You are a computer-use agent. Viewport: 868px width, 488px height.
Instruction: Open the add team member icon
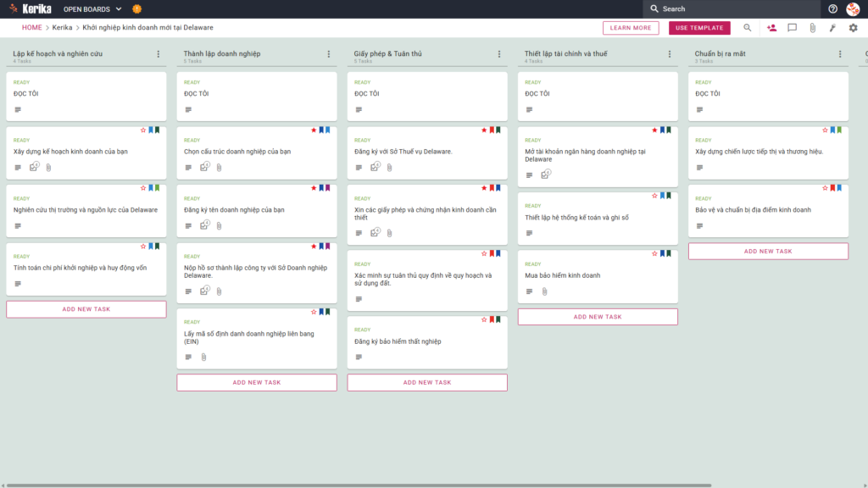pyautogui.click(x=771, y=28)
